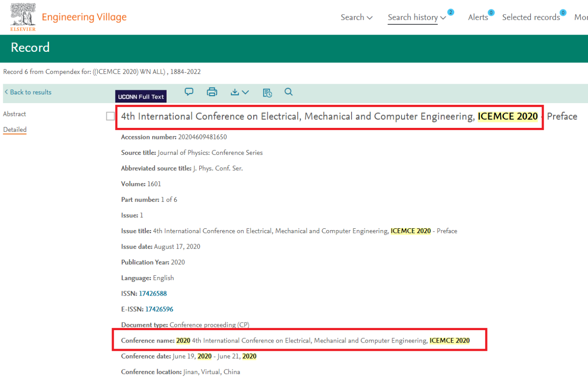Expand the Search dropdown chevron
588x381 pixels.
370,18
